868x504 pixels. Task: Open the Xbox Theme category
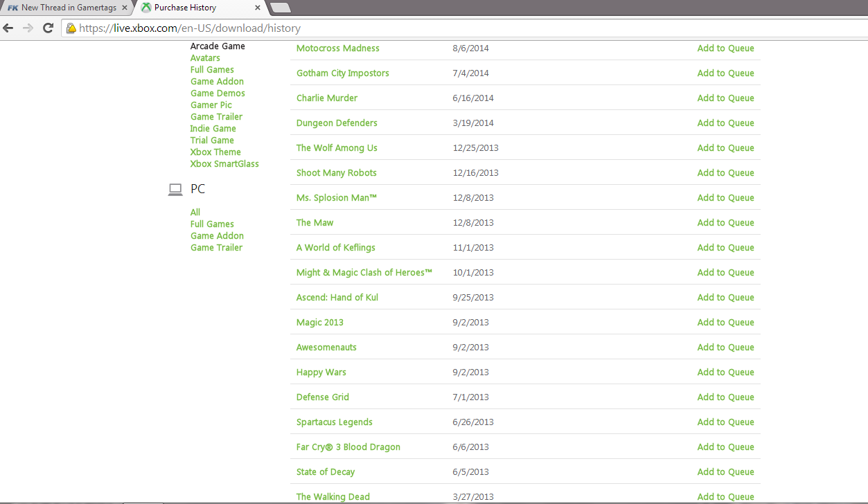[x=215, y=152]
